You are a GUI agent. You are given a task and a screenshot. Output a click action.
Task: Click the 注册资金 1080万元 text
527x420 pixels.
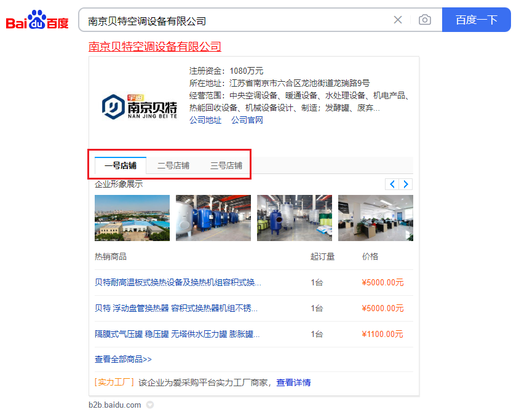pos(226,71)
